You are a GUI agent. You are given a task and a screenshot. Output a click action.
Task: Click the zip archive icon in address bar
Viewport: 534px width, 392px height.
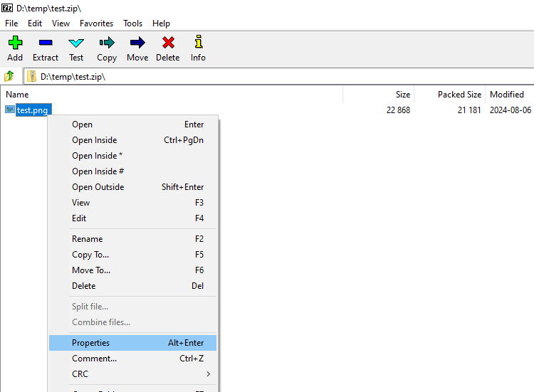point(31,76)
